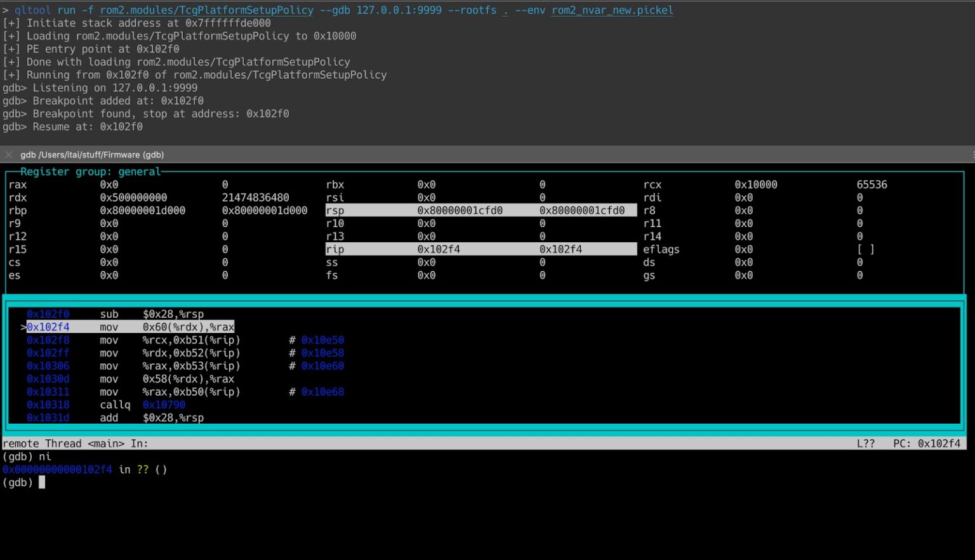Select the highlighted rip register row
The image size is (975, 560).
click(481, 249)
